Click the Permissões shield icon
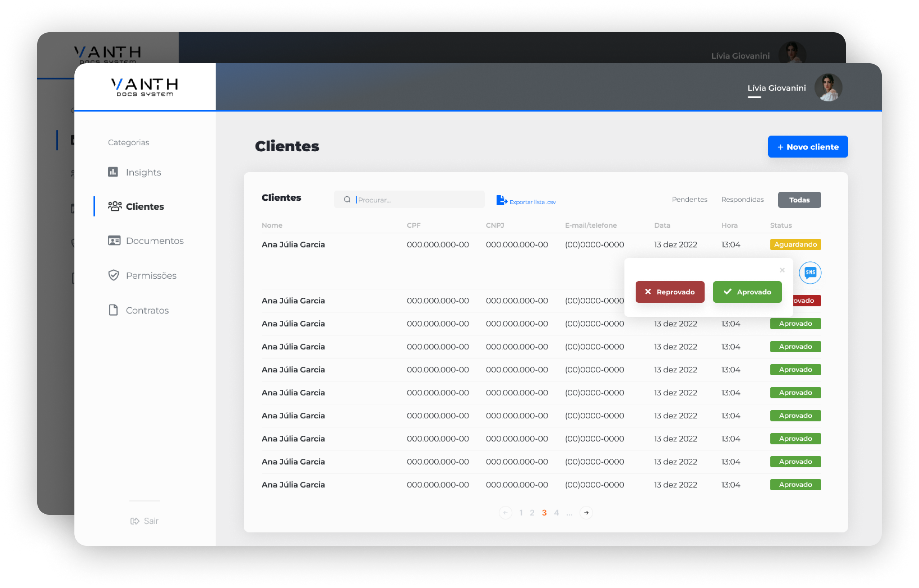This screenshot has width=919, height=588. tap(114, 275)
